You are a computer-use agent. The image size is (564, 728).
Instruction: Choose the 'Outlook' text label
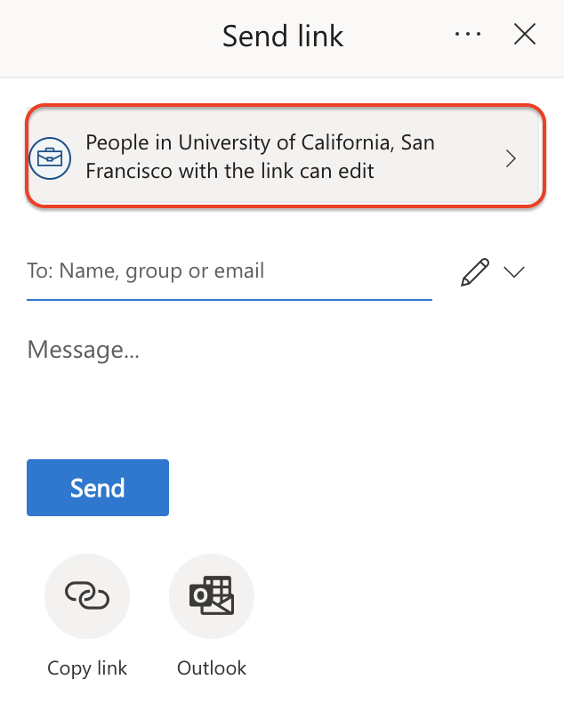tap(212, 668)
